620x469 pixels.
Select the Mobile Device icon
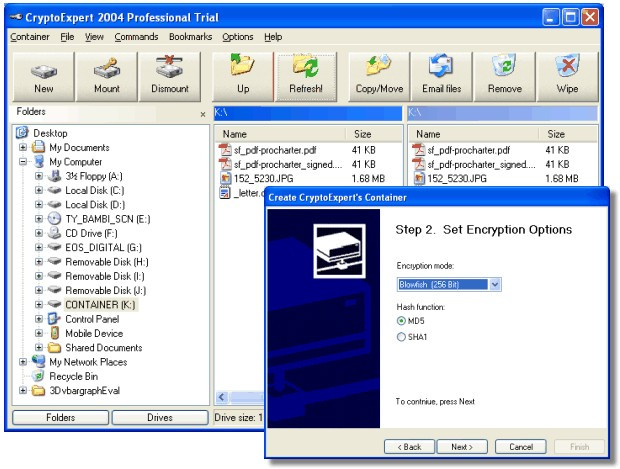(x=55, y=333)
